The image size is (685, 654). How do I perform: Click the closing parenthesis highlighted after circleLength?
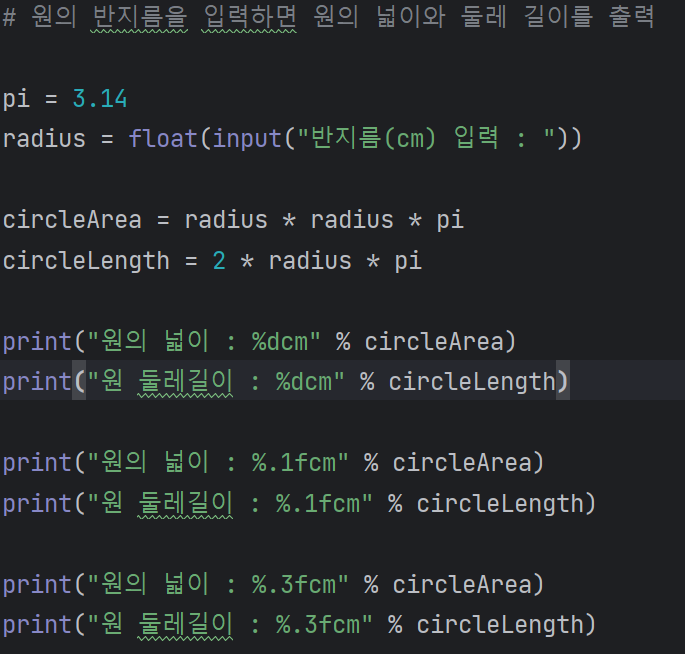point(563,381)
